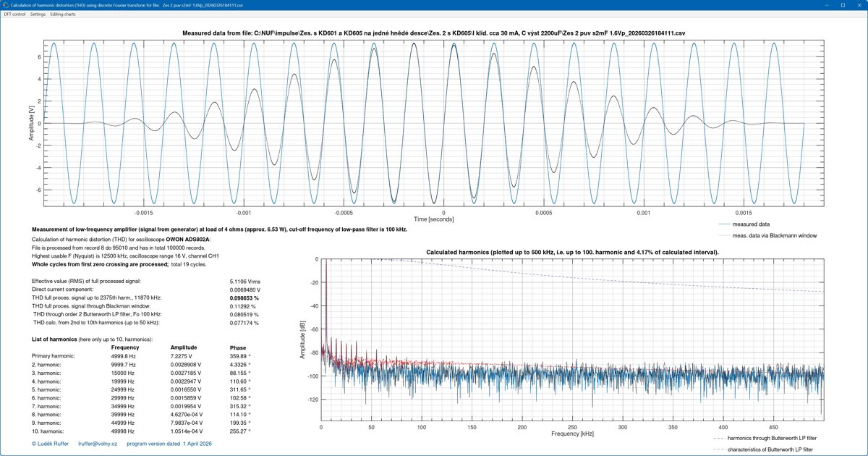Open the Settings menu
The height and width of the screenshot is (456, 868).
[38, 14]
